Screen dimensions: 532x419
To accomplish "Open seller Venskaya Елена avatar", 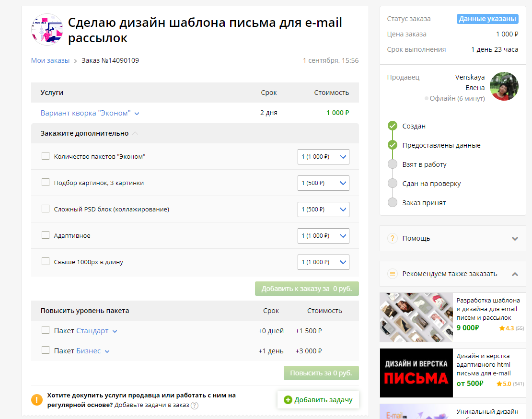I will (x=504, y=86).
